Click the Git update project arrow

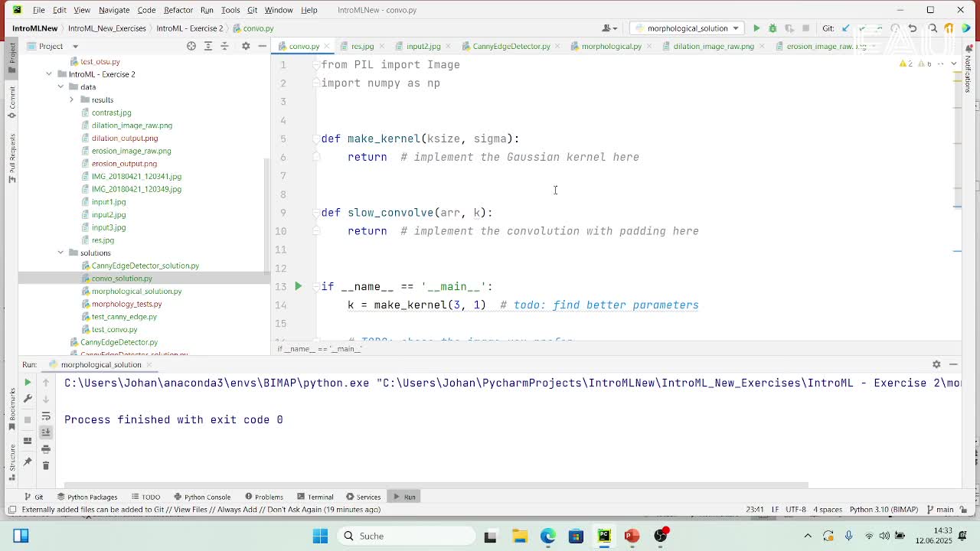845,28
